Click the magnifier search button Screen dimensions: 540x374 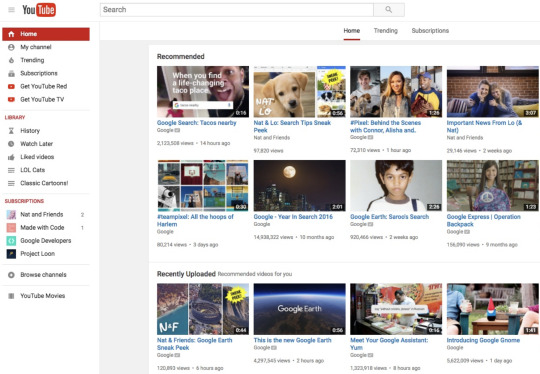click(x=388, y=10)
